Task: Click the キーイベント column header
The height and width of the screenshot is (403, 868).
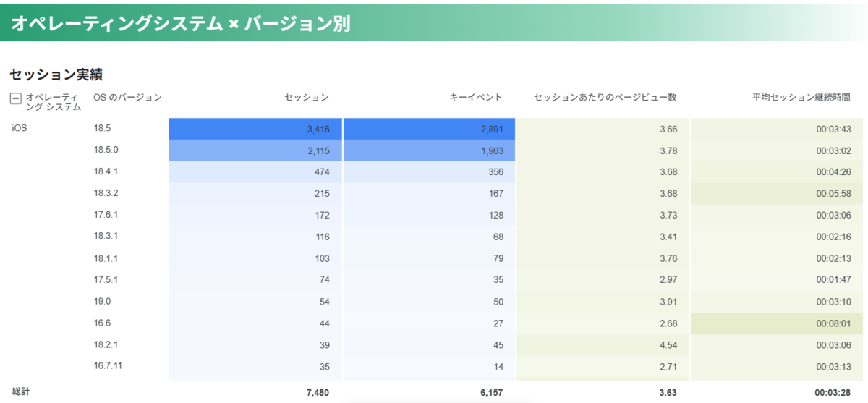Action: (475, 97)
